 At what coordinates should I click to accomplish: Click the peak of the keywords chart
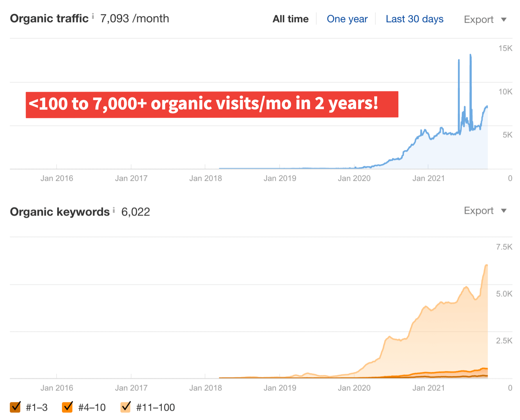[486, 265]
